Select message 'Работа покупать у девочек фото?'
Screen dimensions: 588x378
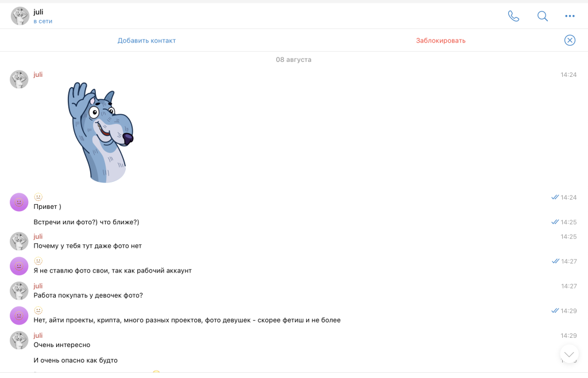coord(88,295)
